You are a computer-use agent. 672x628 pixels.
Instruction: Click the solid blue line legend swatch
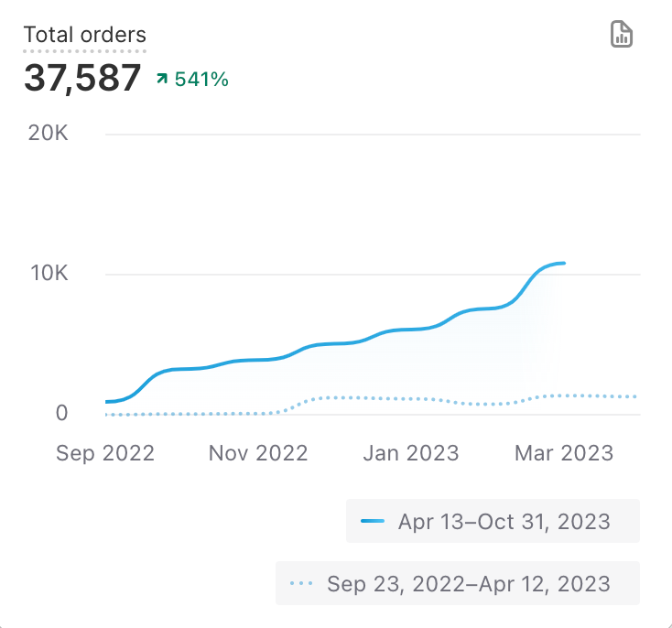coord(373,522)
